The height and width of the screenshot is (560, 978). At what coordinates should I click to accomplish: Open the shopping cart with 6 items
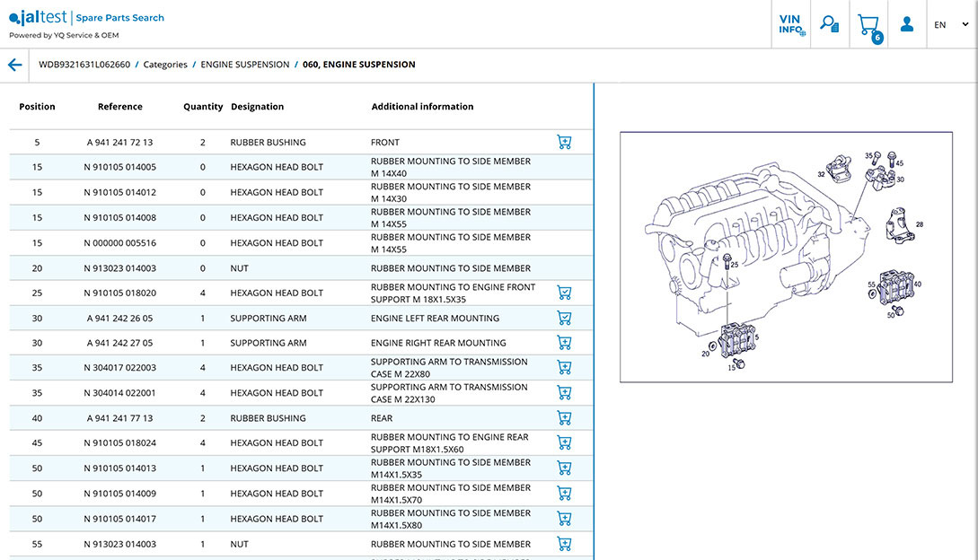[868, 25]
